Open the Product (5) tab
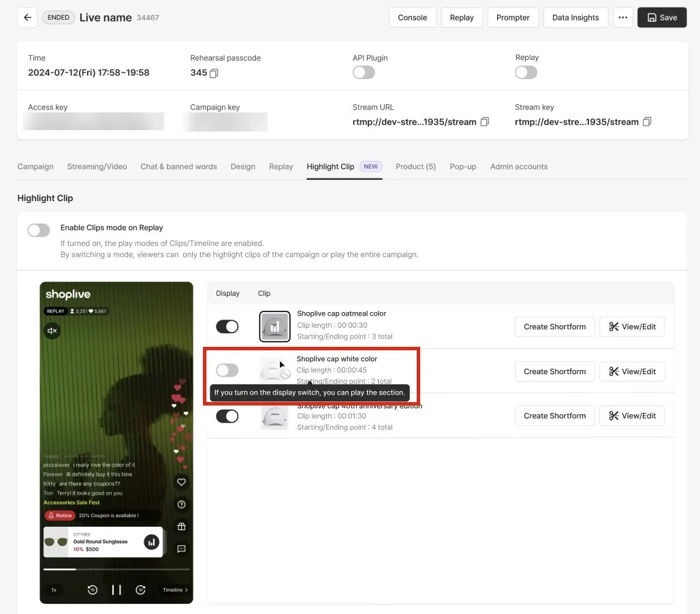Viewport: 700px width, 614px height. 415,167
